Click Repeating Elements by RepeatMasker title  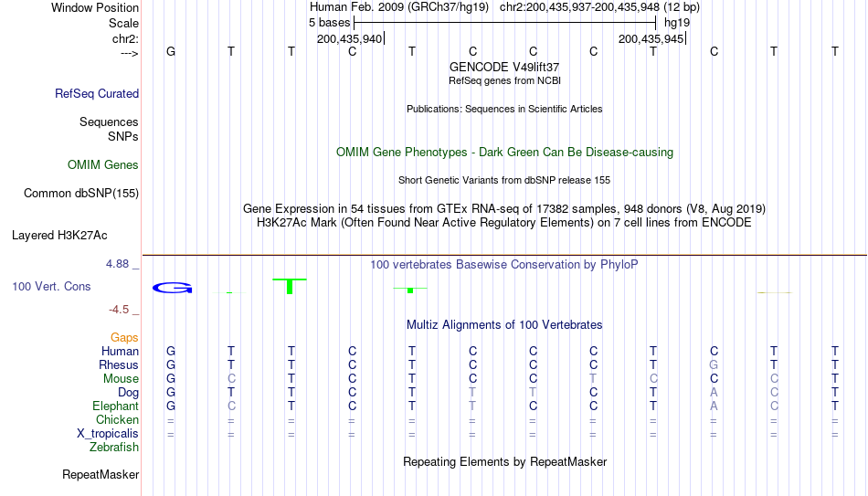pyautogui.click(x=505, y=462)
